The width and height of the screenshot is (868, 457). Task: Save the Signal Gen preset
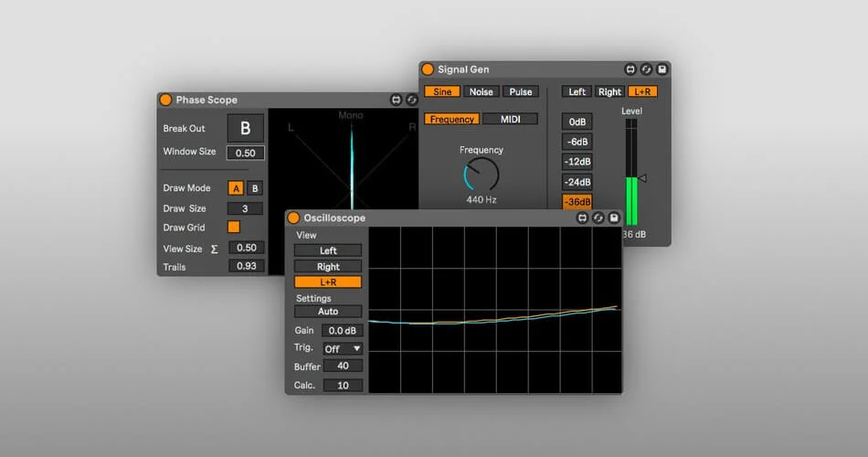[662, 69]
